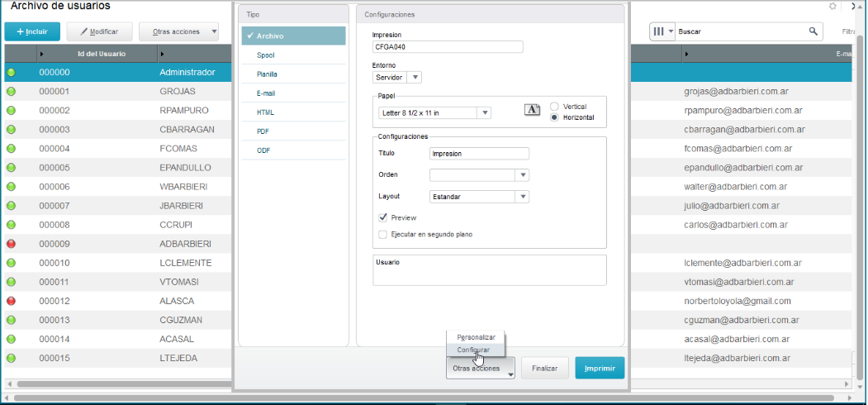868x405 pixels.
Task: Select Archivo output type
Action: tap(293, 36)
